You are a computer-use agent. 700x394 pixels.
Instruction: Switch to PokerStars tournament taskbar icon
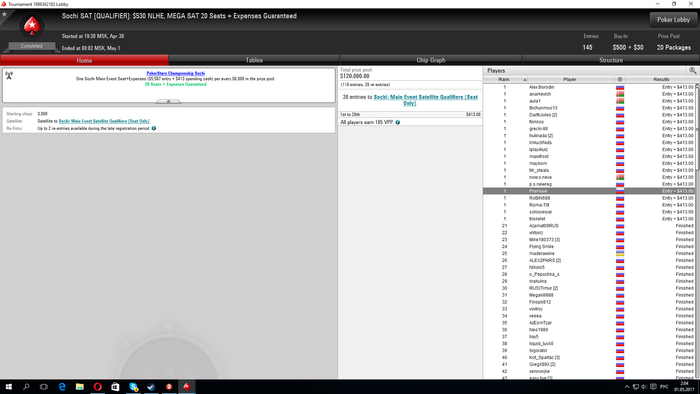(187, 387)
